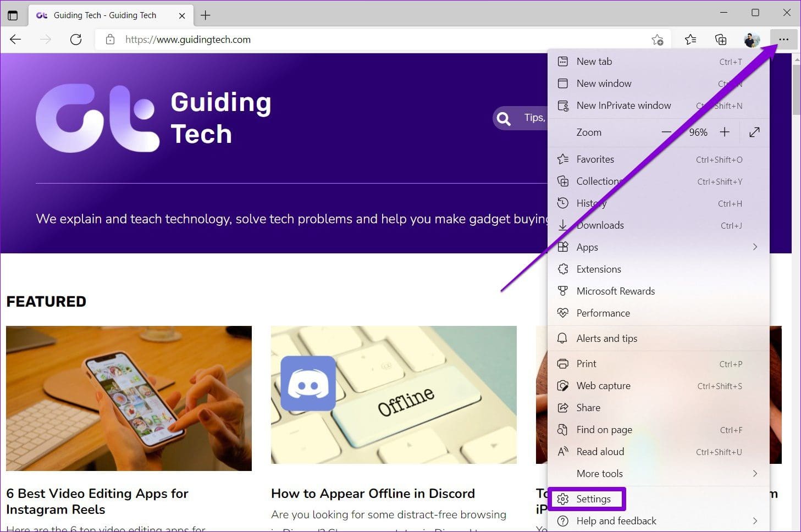Click the tab actions icon at top-left

13,15
